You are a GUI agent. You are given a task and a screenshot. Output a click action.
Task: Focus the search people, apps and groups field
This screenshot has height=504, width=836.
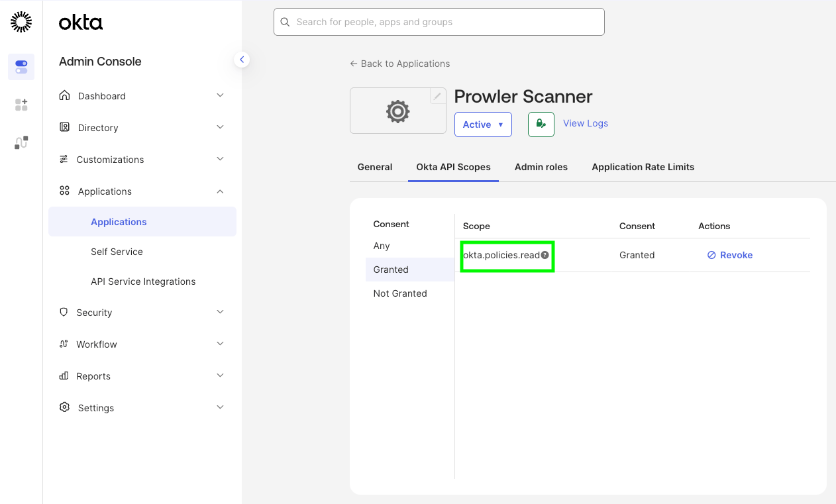(439, 22)
